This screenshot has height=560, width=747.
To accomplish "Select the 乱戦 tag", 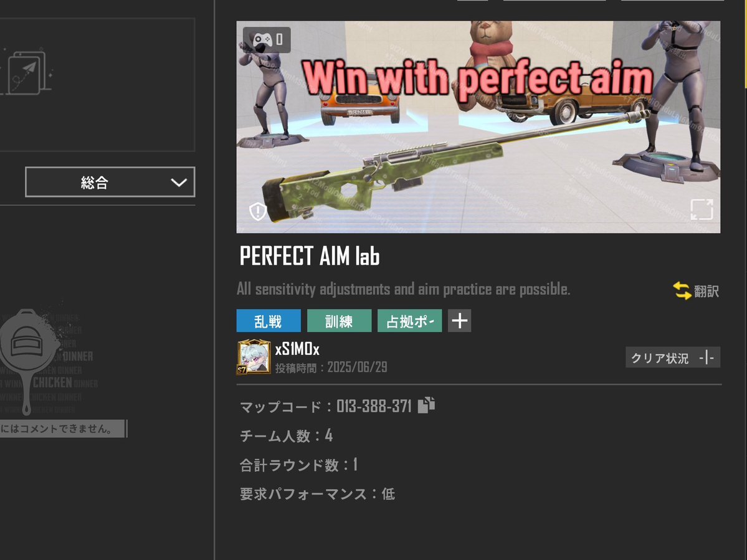I will [x=269, y=320].
